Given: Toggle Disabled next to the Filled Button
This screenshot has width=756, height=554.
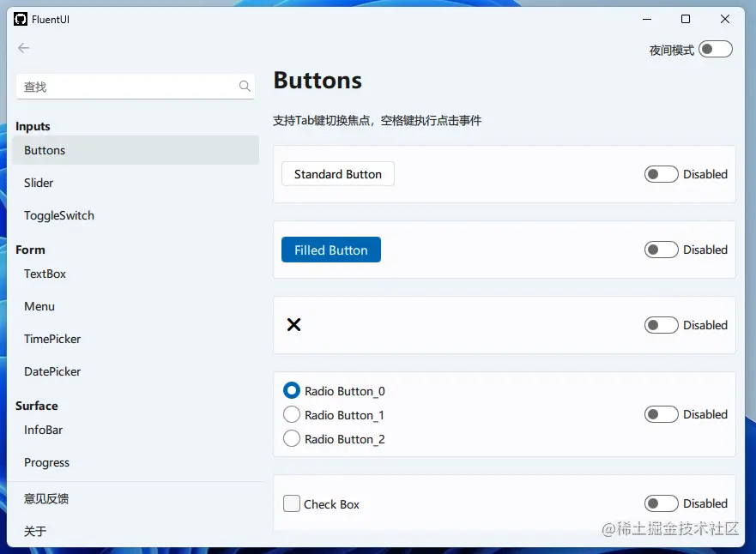Looking at the screenshot, I should pos(661,250).
